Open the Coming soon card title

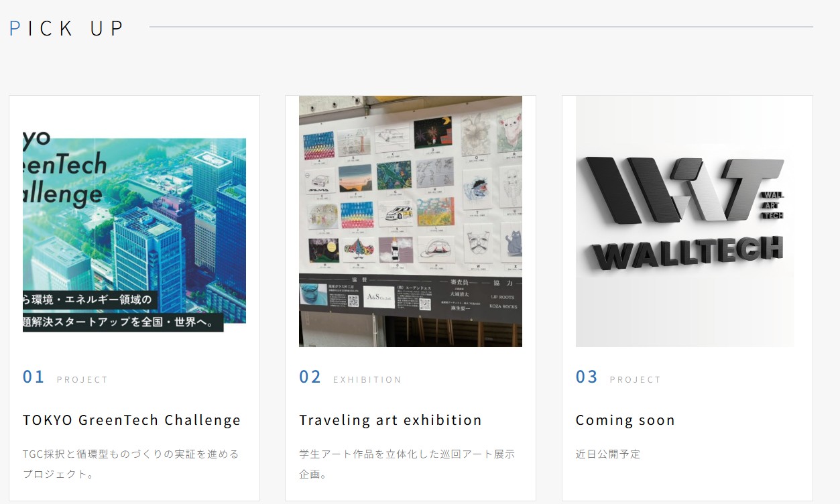coord(625,420)
